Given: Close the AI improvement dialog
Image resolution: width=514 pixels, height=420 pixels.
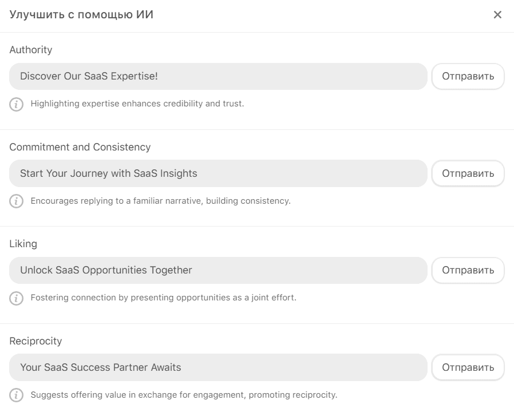Looking at the screenshot, I should click(497, 15).
